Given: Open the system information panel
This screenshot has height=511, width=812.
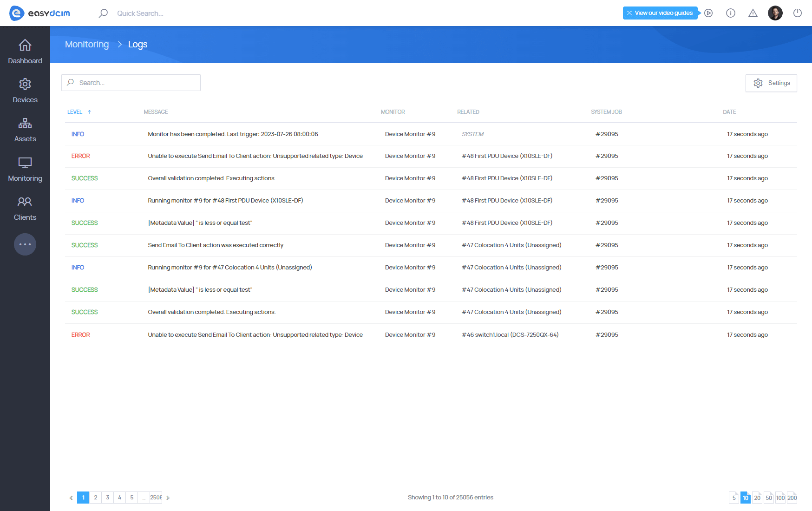Looking at the screenshot, I should [730, 13].
